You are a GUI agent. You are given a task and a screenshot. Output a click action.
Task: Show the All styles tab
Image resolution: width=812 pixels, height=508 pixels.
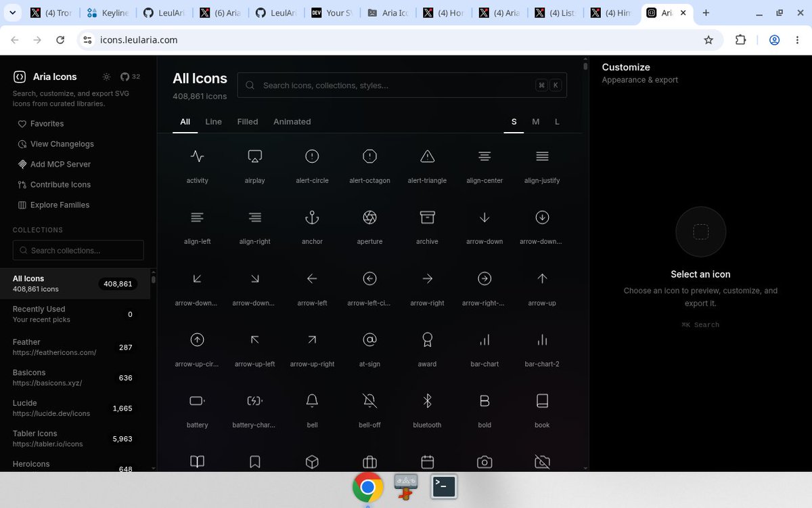click(x=185, y=122)
